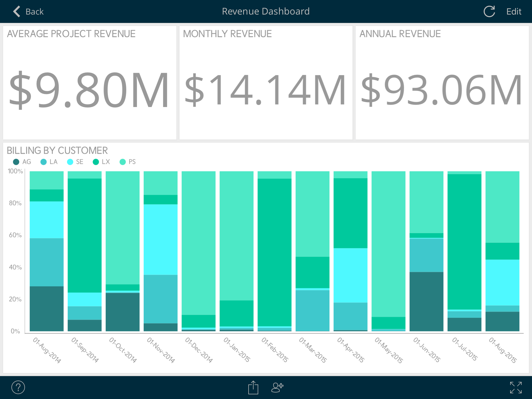
Task: Select the LA segment in 01-Aug-2014 bar
Action: pyautogui.click(x=47, y=262)
